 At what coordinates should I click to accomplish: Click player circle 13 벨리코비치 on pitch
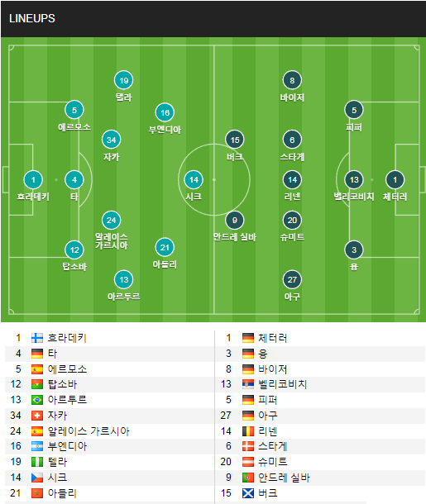click(x=354, y=179)
